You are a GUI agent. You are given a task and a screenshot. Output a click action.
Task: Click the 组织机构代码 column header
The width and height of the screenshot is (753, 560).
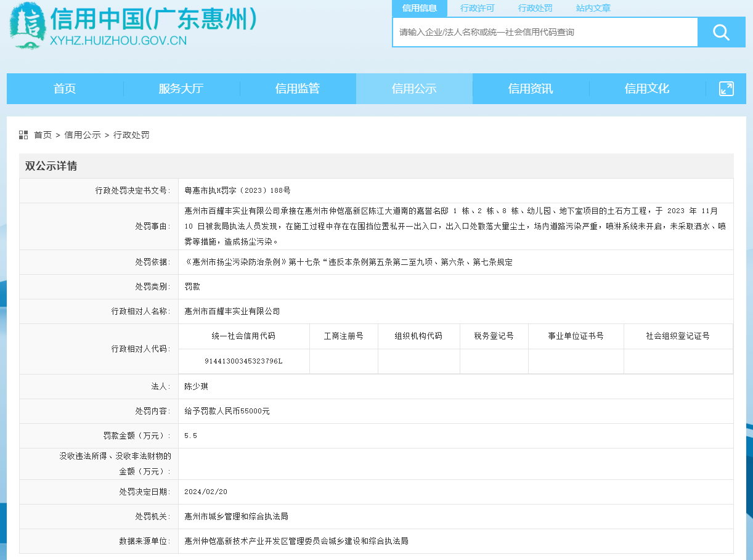click(418, 336)
